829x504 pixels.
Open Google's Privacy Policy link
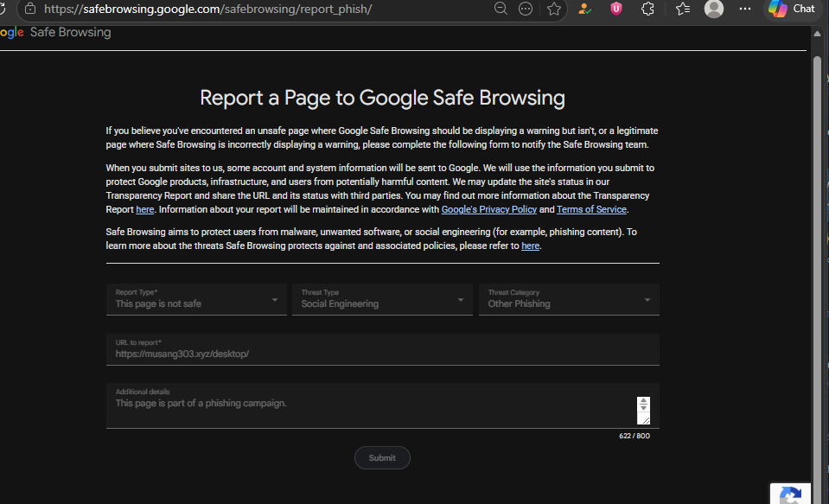point(489,209)
